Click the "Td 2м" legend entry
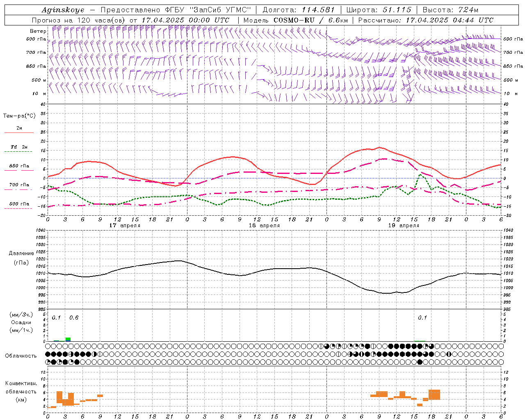 tap(19, 147)
